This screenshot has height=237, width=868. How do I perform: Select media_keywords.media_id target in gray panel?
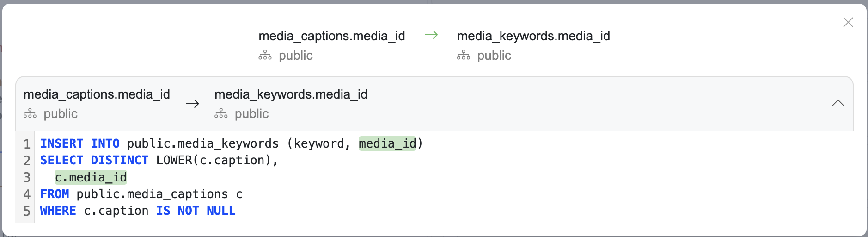tap(291, 94)
